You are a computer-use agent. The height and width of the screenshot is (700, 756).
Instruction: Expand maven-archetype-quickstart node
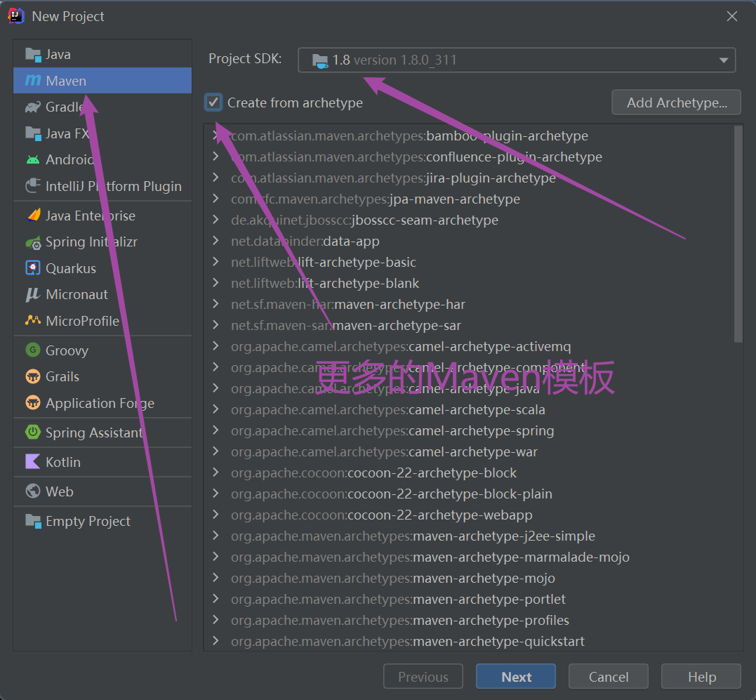pyautogui.click(x=215, y=641)
